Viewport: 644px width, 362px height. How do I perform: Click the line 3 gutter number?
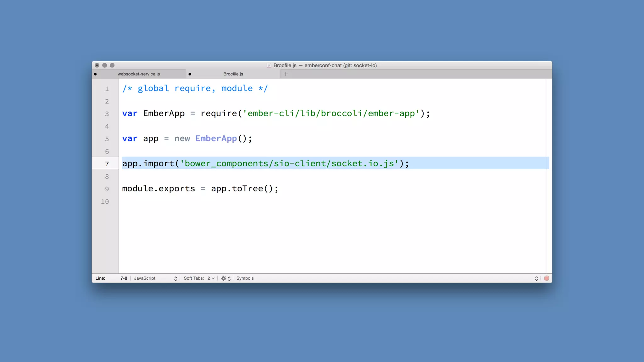pos(107,114)
